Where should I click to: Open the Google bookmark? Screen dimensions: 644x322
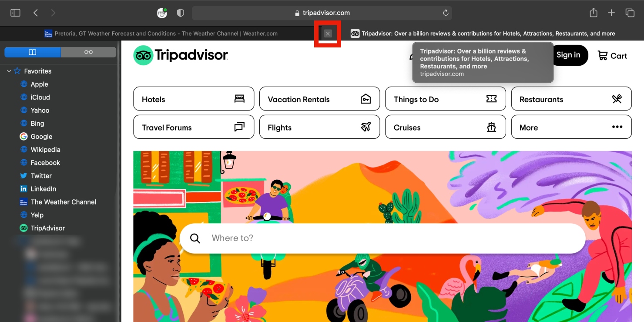pyautogui.click(x=41, y=137)
